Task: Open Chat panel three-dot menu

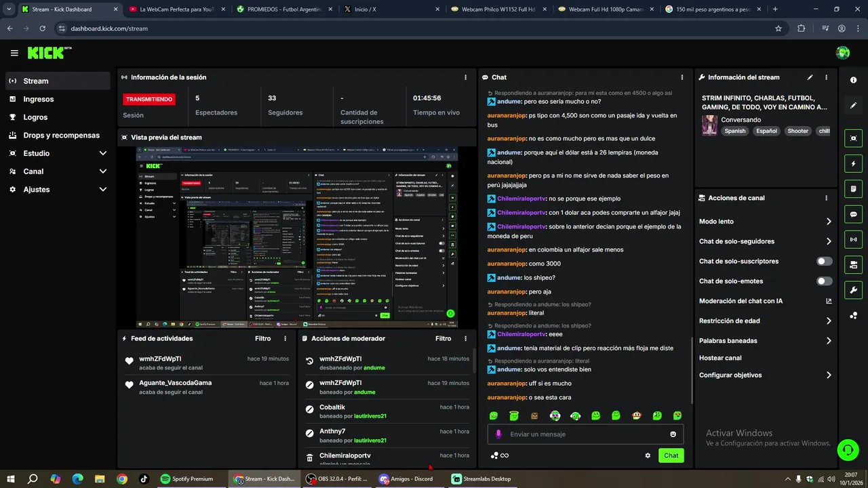Action: tap(682, 77)
